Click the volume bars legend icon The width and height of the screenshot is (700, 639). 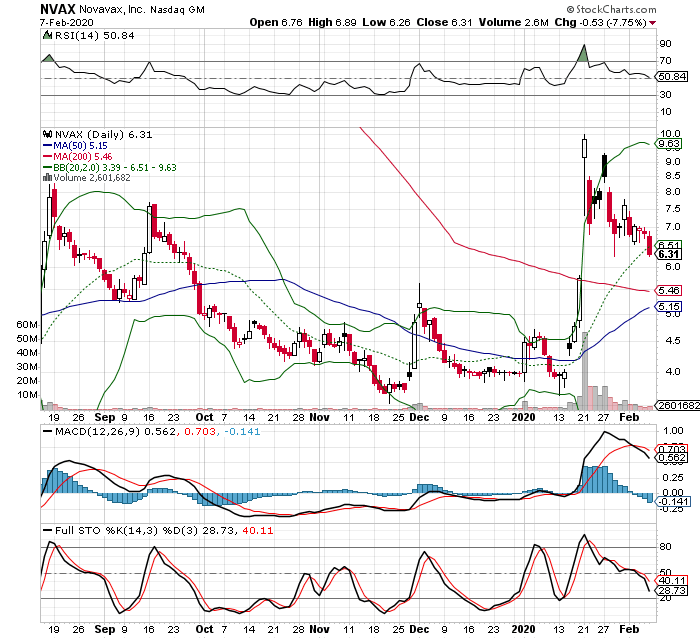click(x=45, y=178)
